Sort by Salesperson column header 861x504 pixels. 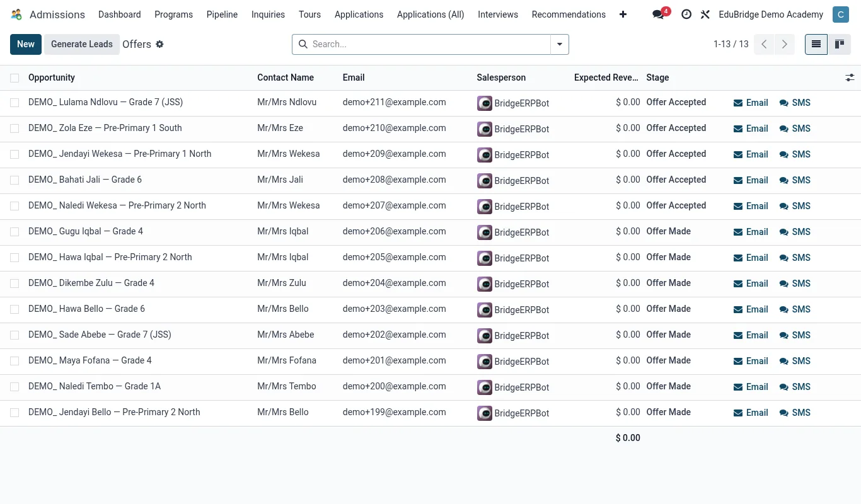tap(501, 77)
